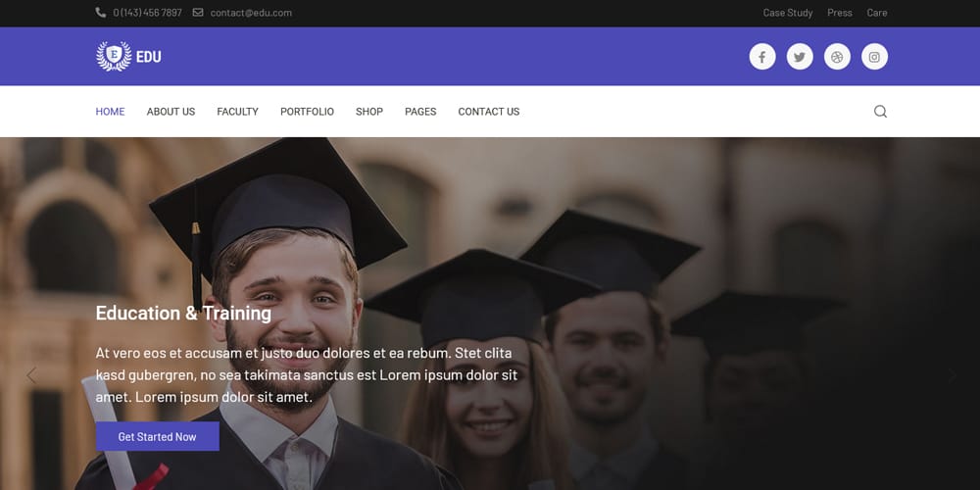This screenshot has height=490, width=980.
Task: Open the Press link
Action: tap(840, 13)
